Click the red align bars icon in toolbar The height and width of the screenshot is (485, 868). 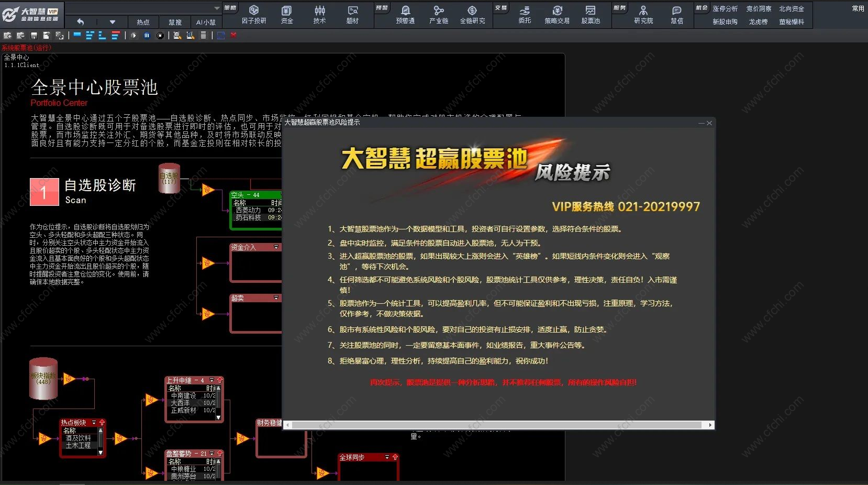116,36
